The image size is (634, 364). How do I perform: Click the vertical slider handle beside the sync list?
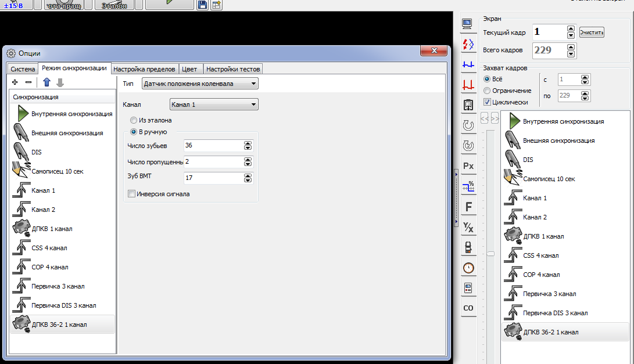click(x=490, y=254)
